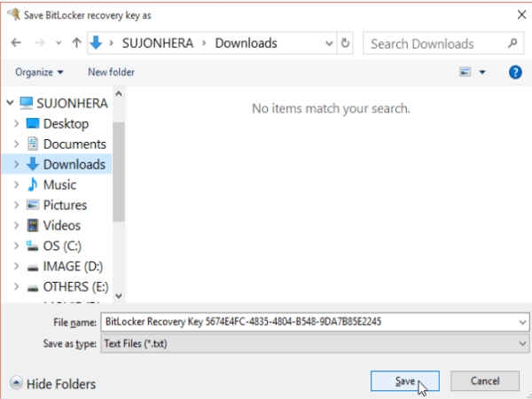Image resolution: width=532 pixels, height=399 pixels.
Task: Change view layout icon
Action: 465,72
